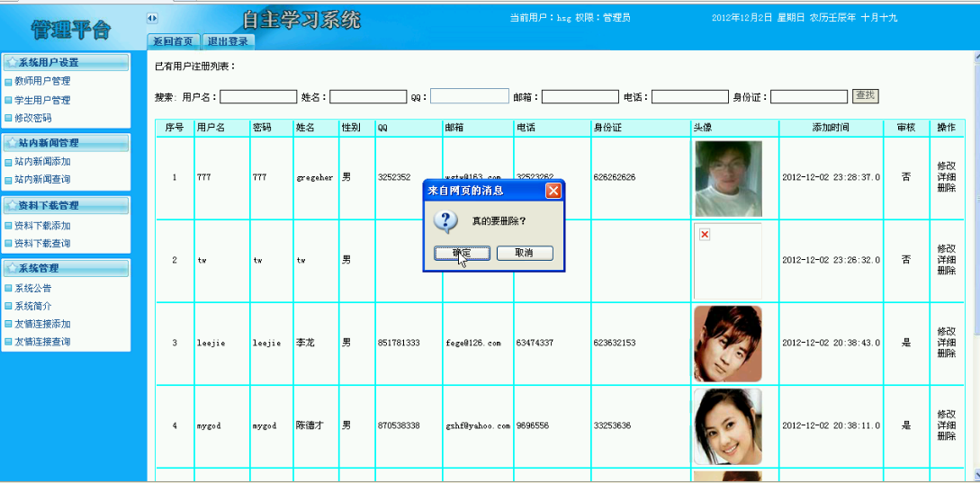This screenshot has width=980, height=483.
Task: Click the page scrollbar up arrow
Action: [976, 58]
